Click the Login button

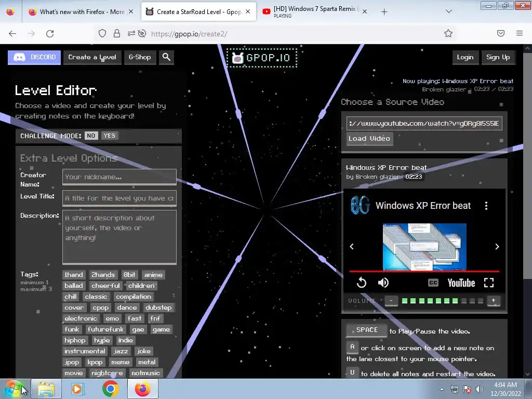pos(465,57)
